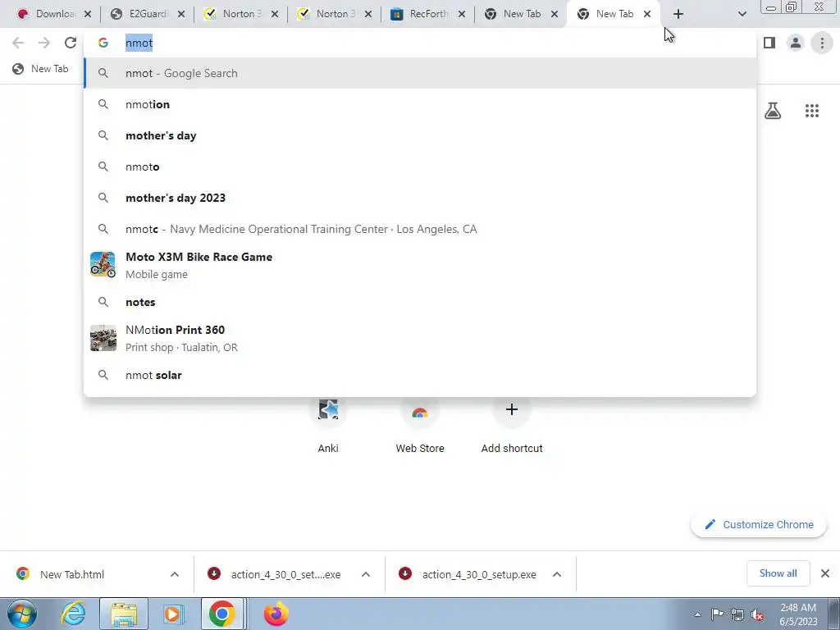Click Chrome icon in taskbar
This screenshot has width=840, height=630.
[222, 614]
